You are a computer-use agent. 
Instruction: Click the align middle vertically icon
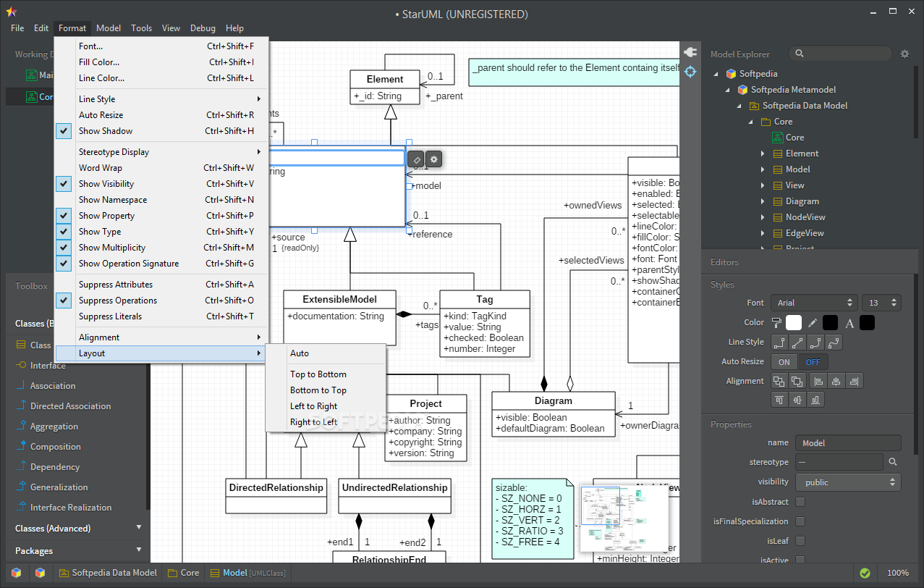[798, 399]
